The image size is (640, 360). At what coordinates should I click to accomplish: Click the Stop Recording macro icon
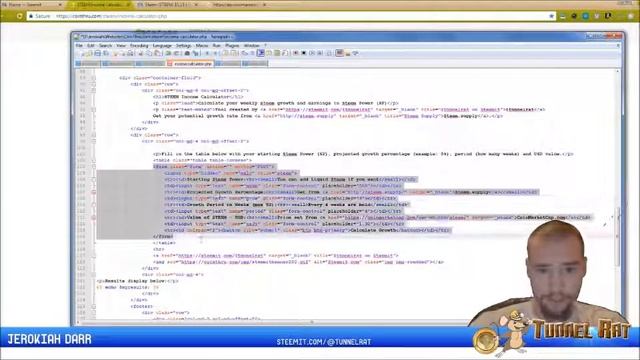point(304,53)
